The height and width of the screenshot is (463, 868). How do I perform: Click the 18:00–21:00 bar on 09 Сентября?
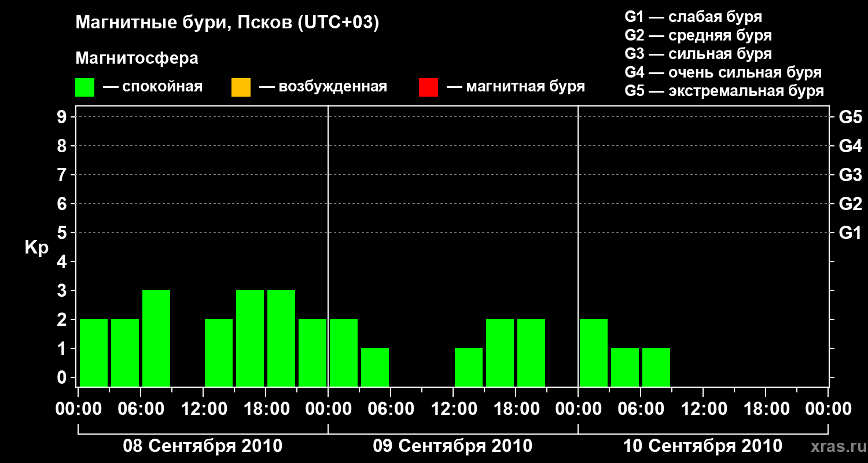(x=531, y=352)
